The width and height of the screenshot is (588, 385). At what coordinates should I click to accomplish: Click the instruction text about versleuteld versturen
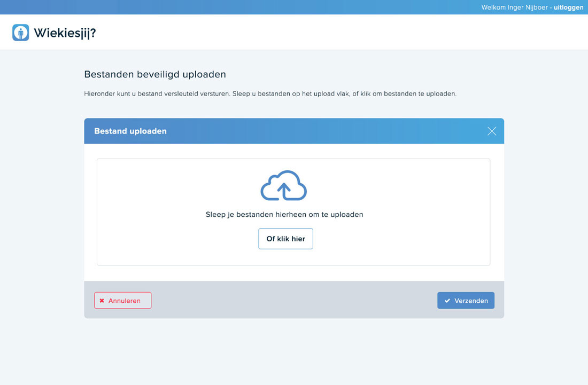pyautogui.click(x=270, y=93)
